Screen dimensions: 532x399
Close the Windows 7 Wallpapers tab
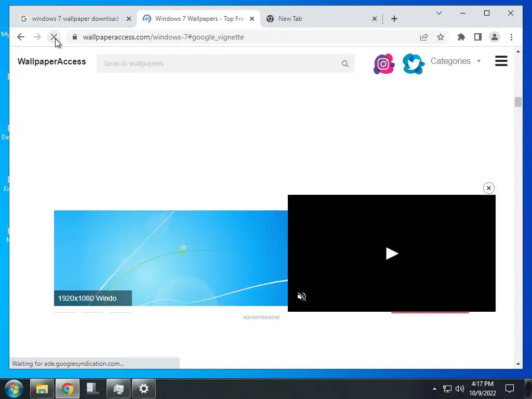point(252,19)
